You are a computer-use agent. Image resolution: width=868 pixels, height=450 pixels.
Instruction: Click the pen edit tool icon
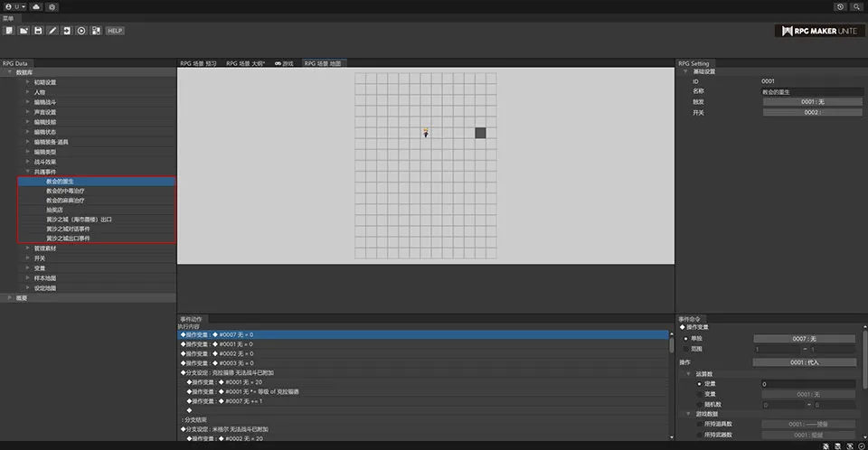click(52, 31)
